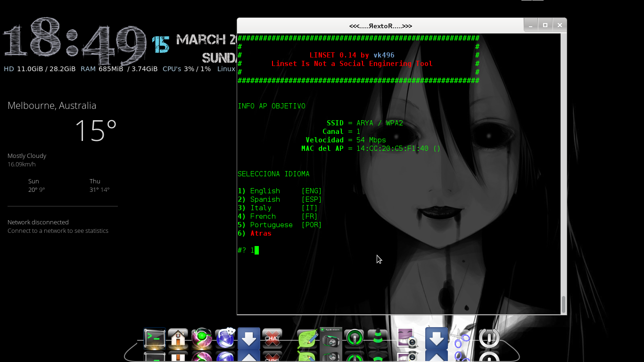Click the terminal title bar '<<<.....ЯextoR.....>>>'
This screenshot has height=362, width=644.
click(380, 26)
